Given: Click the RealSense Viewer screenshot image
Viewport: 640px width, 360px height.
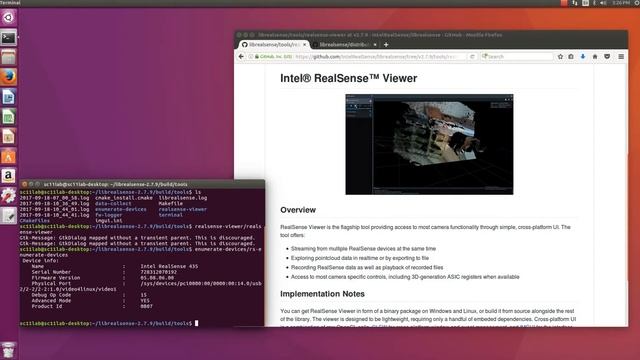Looking at the screenshot, I should coord(429,144).
